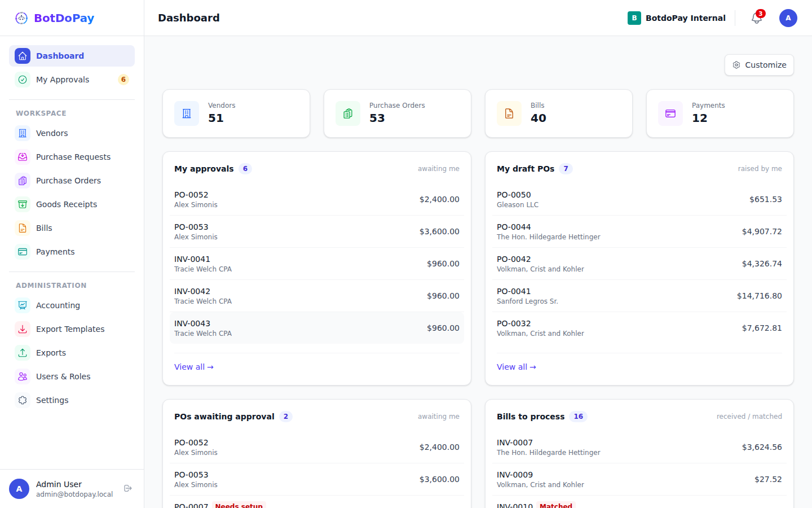The height and width of the screenshot is (508, 812).
Task: Click the BotDoPay logo icon
Action: 21,18
